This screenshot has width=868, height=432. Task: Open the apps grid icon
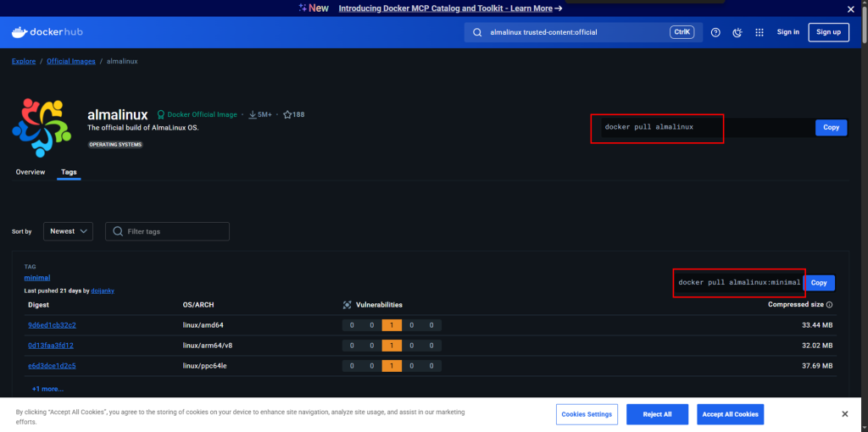pyautogui.click(x=759, y=33)
